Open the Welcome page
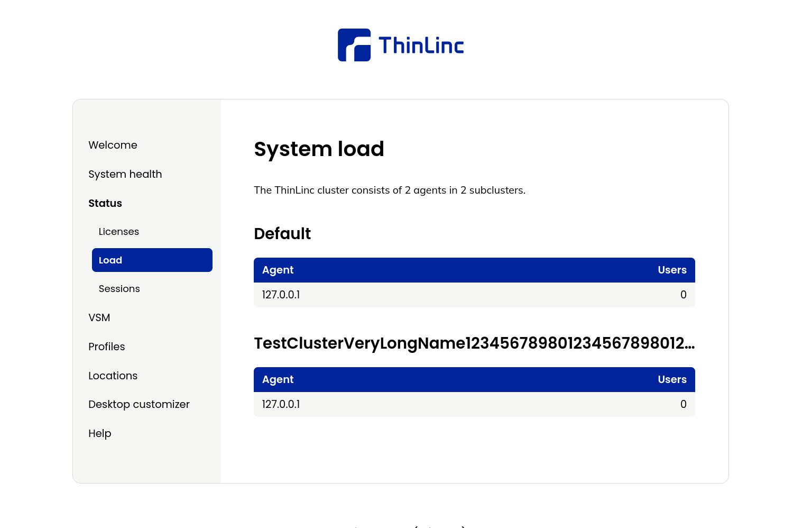812x528 pixels. pyautogui.click(x=113, y=145)
